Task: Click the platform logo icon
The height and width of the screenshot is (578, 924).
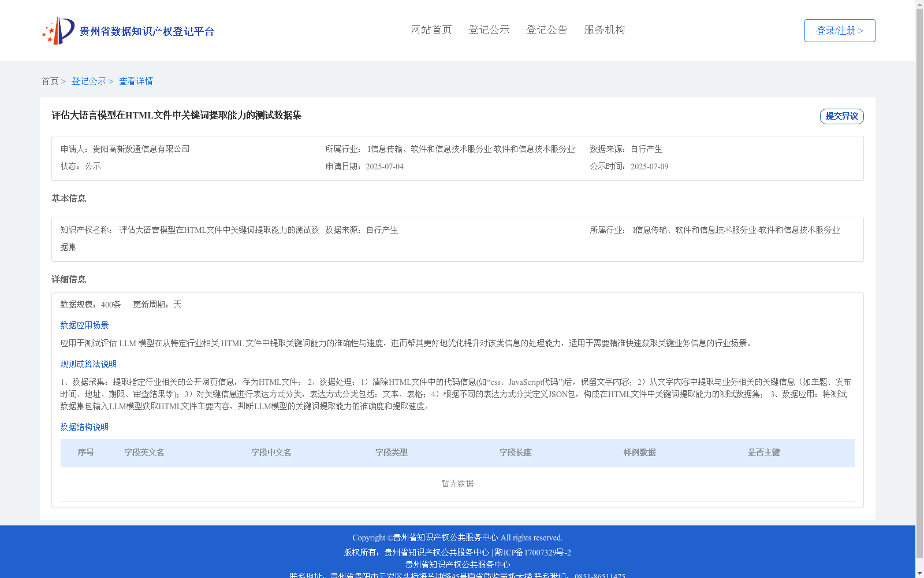Action: pyautogui.click(x=58, y=31)
